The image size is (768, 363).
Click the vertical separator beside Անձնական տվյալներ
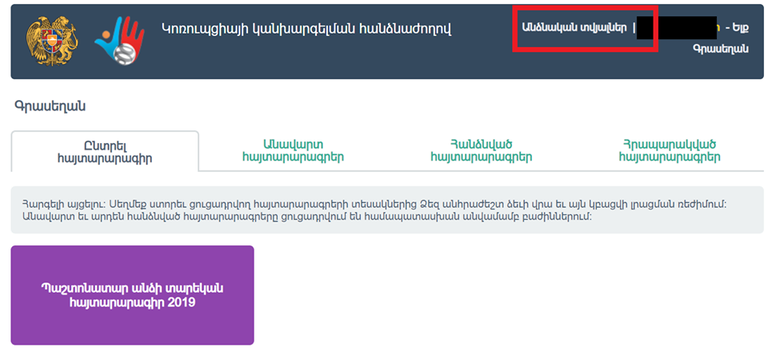(x=633, y=28)
